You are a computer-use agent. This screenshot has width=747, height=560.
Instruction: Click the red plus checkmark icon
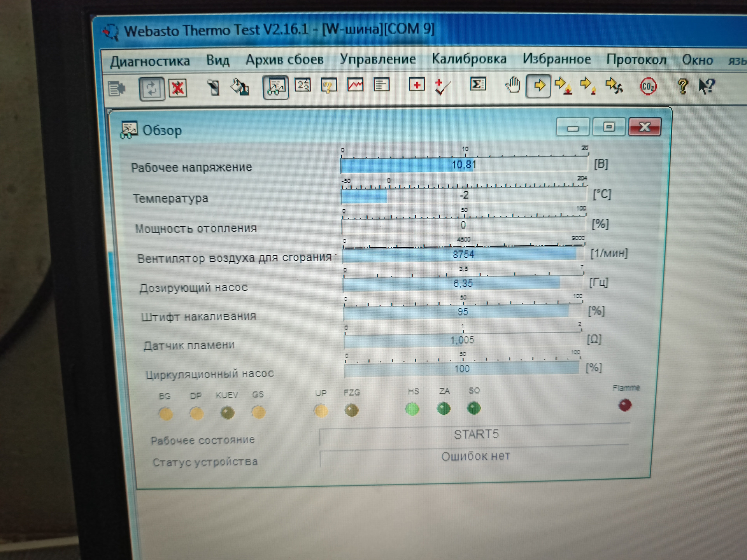tap(443, 86)
